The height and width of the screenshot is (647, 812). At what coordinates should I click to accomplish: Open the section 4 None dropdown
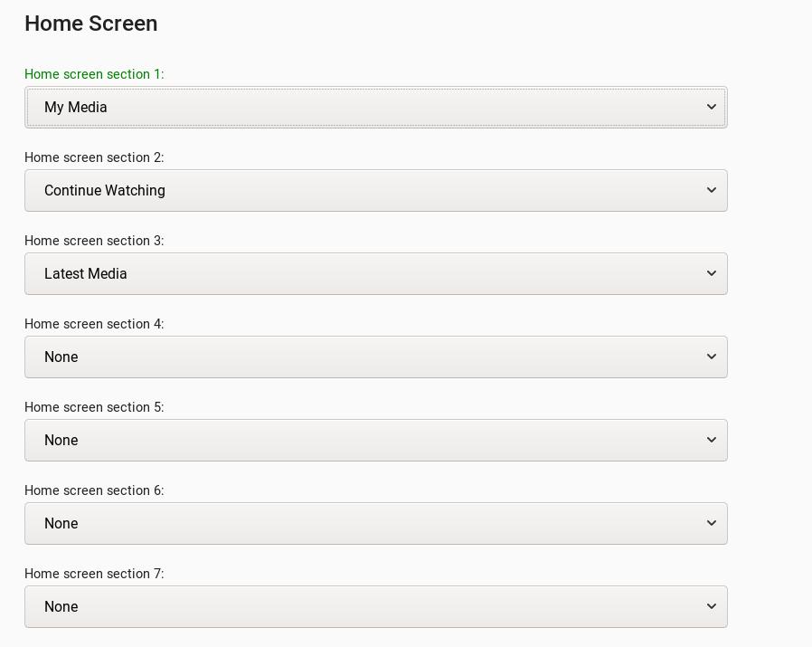(376, 357)
